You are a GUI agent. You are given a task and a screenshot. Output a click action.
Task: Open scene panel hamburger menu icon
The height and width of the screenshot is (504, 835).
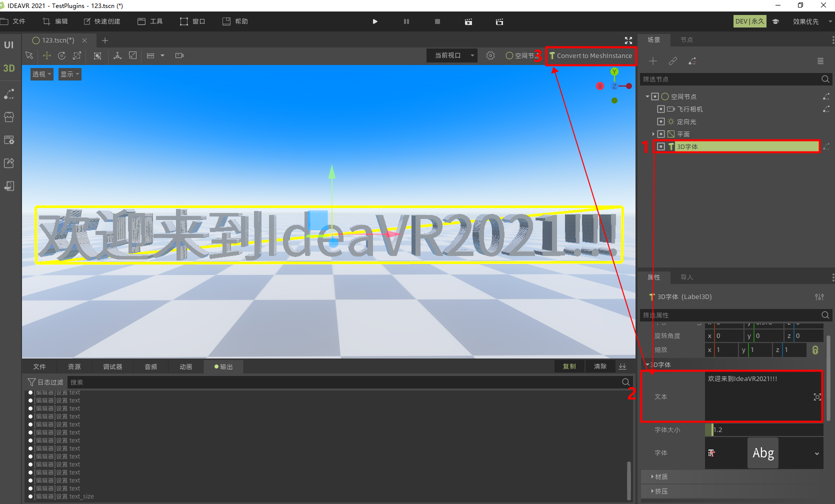click(x=820, y=61)
